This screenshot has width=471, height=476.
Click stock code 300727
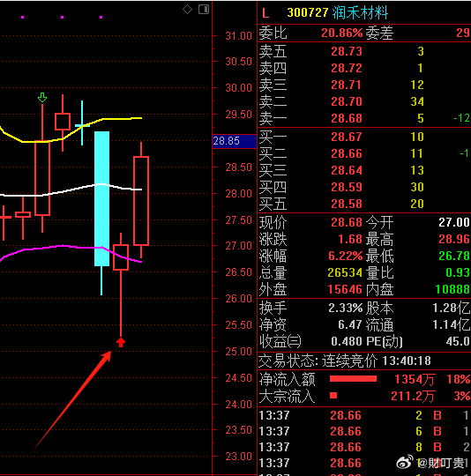308,12
